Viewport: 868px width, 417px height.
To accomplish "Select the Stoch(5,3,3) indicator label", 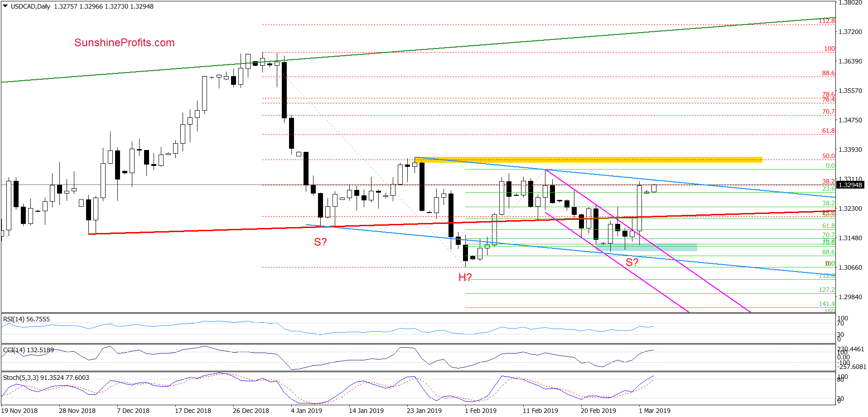I will click(46, 378).
